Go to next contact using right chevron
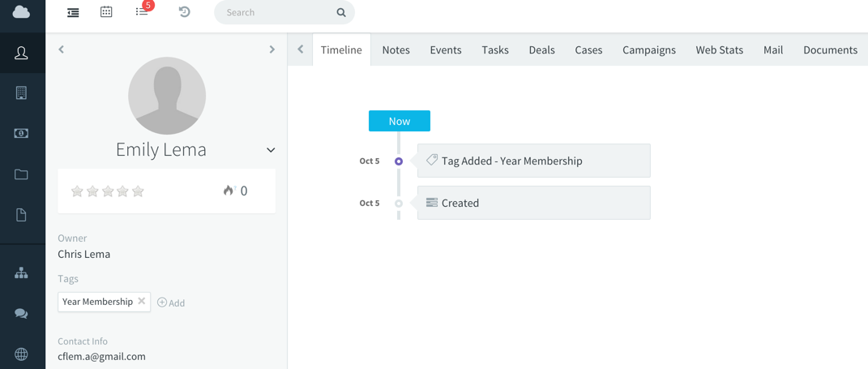The height and width of the screenshot is (369, 868). click(272, 49)
